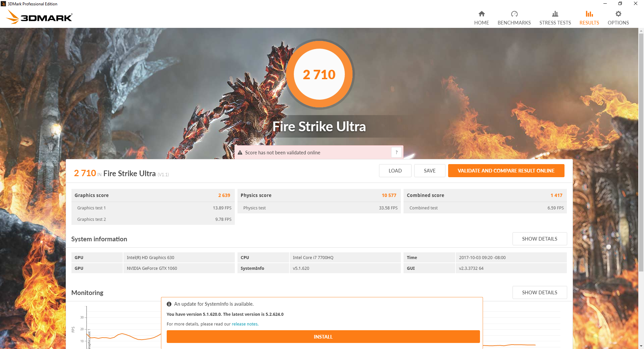Screen dimensions: 644x349
Task: Click the 2 710 score in result heading
Action: click(x=85, y=173)
